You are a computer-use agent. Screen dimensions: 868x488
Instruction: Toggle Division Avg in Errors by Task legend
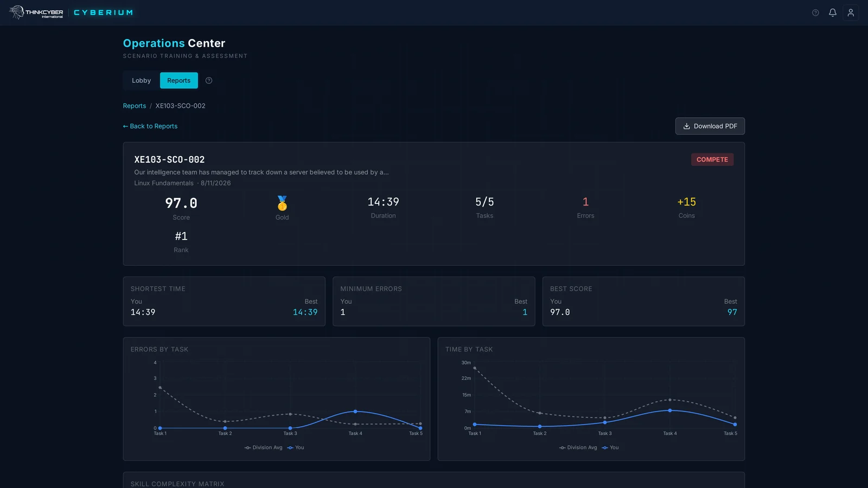coord(264,447)
